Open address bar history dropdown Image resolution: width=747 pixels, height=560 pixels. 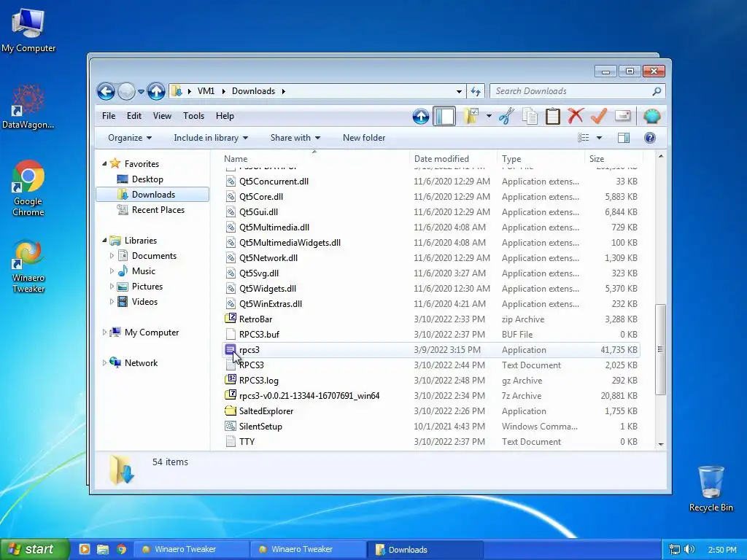click(x=459, y=91)
